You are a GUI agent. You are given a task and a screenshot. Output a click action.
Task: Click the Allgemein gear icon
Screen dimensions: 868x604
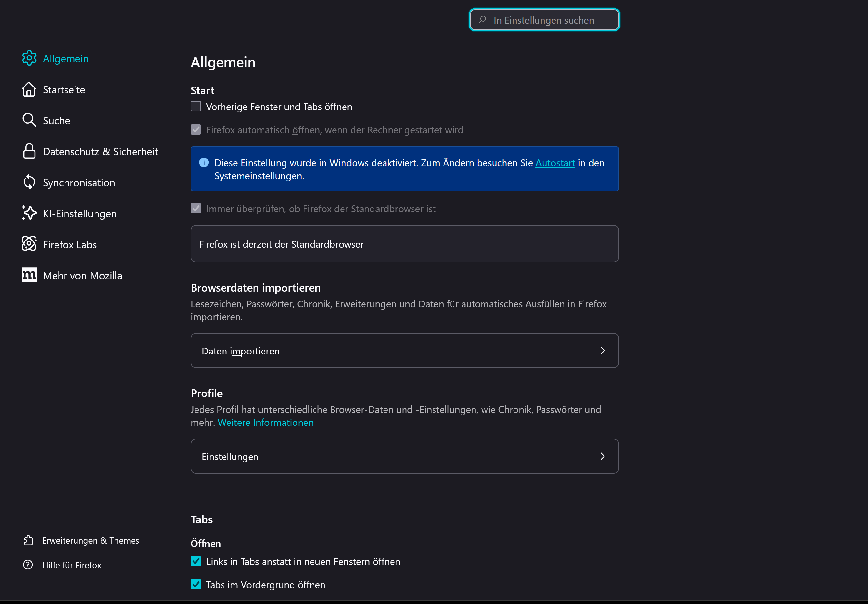[29, 58]
